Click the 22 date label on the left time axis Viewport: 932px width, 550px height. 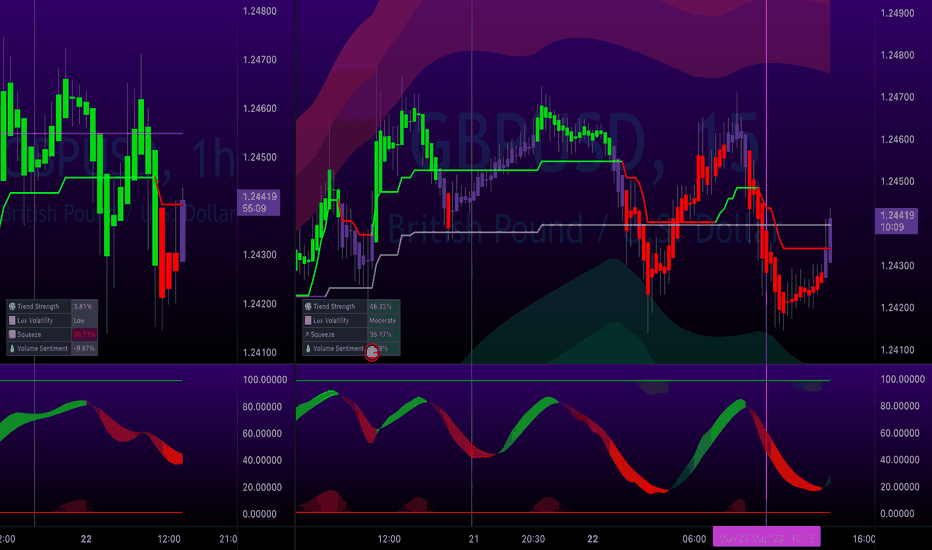[x=86, y=539]
